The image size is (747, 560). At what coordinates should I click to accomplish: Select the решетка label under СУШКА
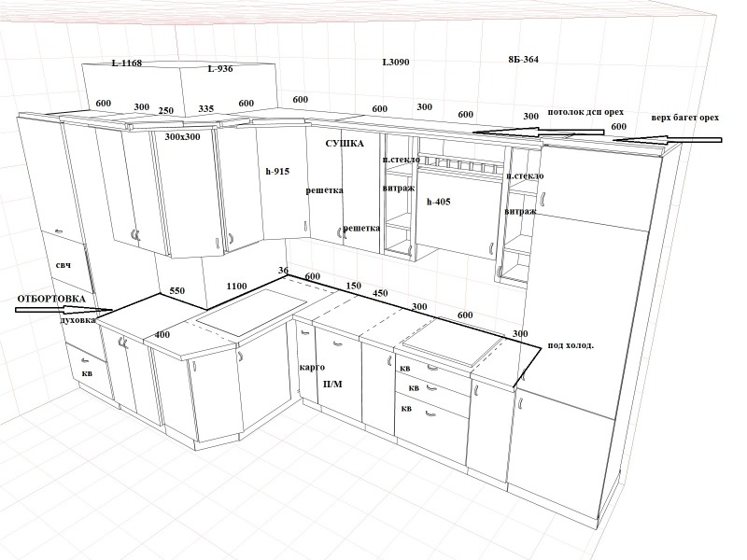[x=324, y=190]
